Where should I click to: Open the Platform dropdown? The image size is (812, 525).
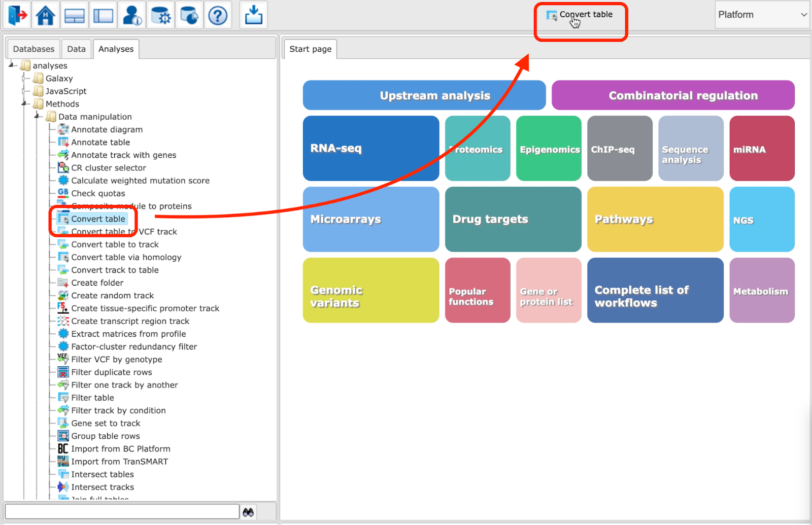click(x=762, y=15)
